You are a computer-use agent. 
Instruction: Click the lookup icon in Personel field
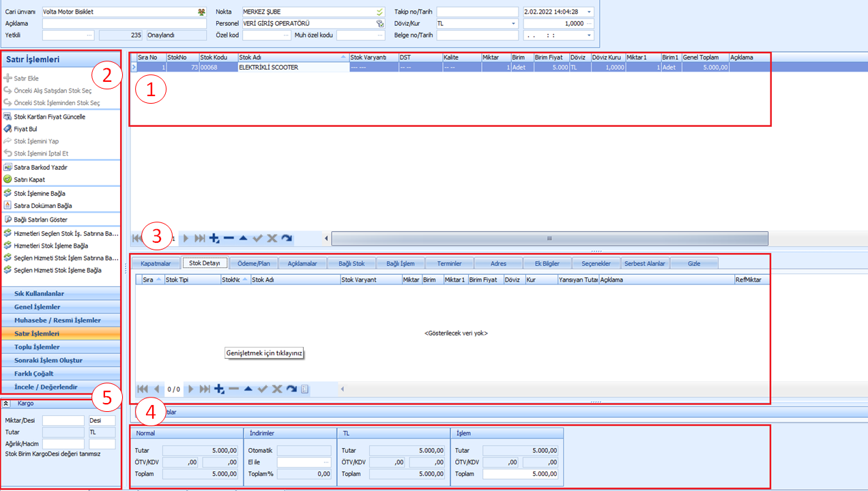click(x=379, y=23)
